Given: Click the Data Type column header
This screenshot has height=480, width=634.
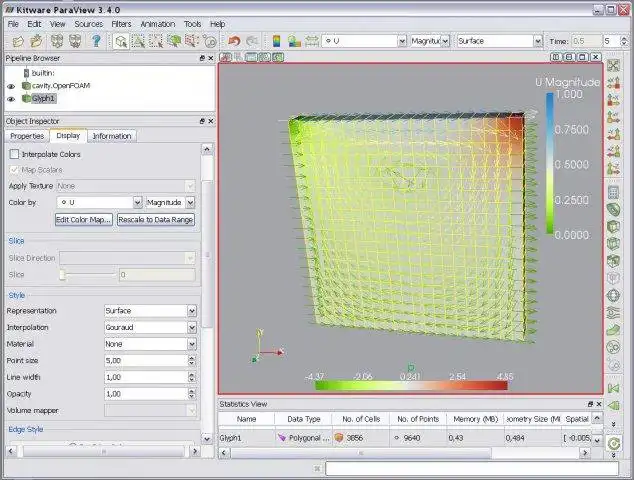Looking at the screenshot, I should (304, 419).
